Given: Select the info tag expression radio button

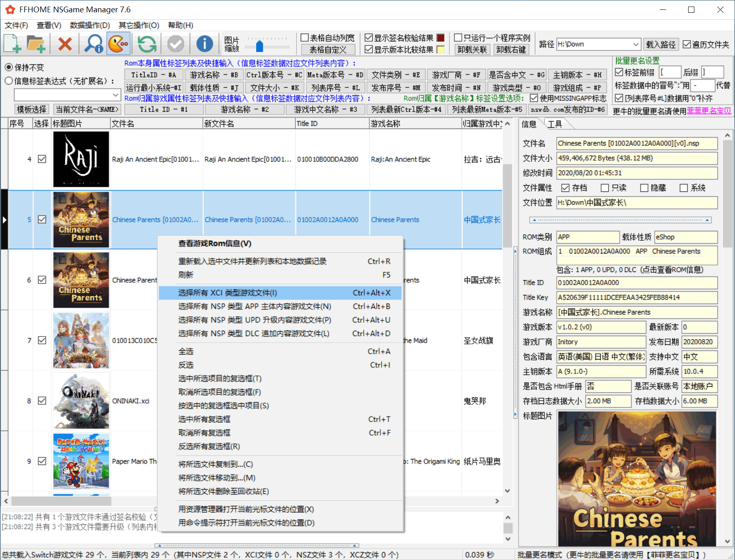Looking at the screenshot, I should click(x=9, y=81).
